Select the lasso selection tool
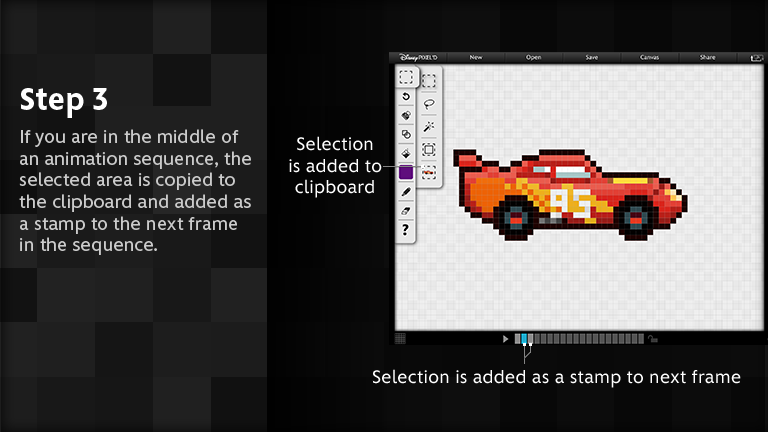The width and height of the screenshot is (768, 432). [x=429, y=104]
